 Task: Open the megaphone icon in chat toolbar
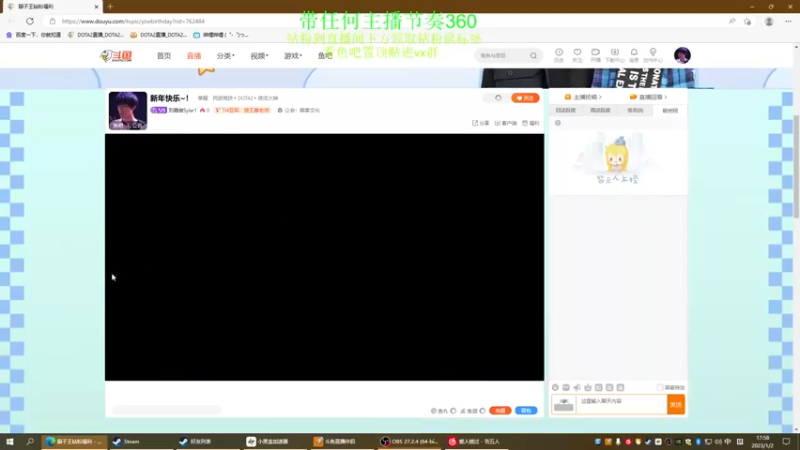tap(577, 387)
